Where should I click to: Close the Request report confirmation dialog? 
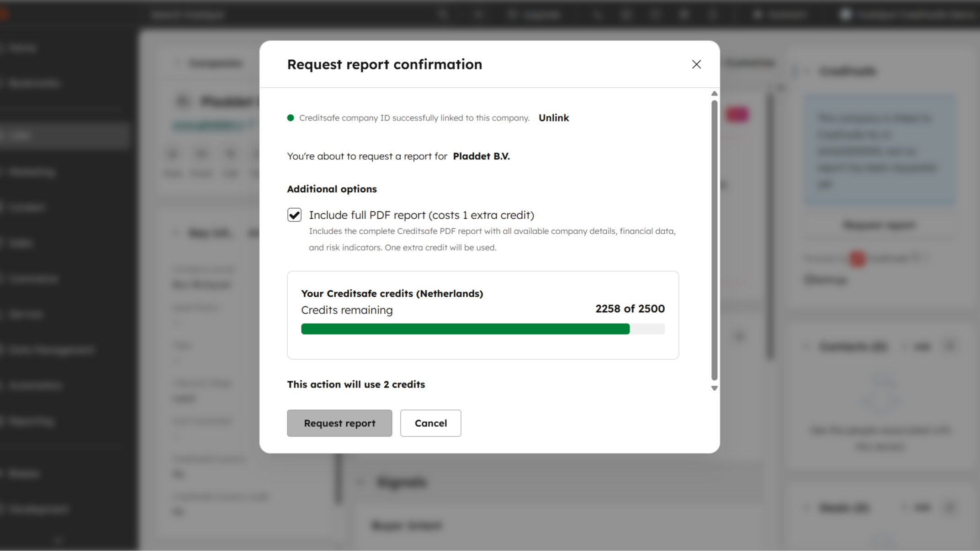(696, 64)
